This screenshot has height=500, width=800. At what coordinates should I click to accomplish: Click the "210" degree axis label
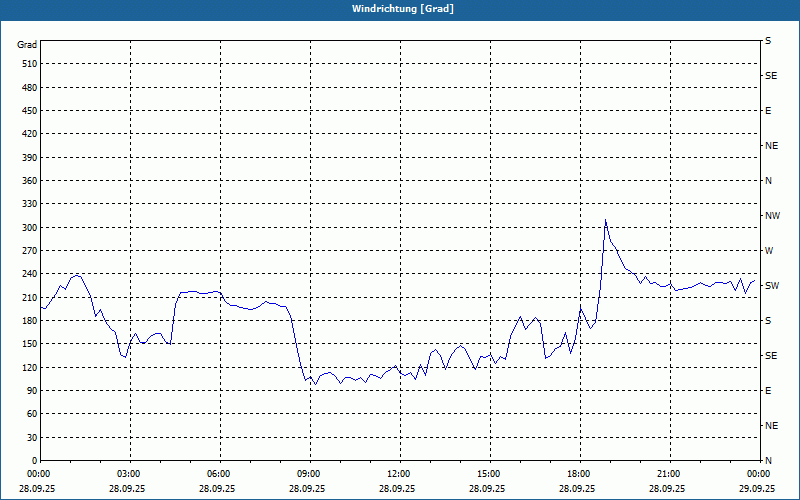(30, 297)
